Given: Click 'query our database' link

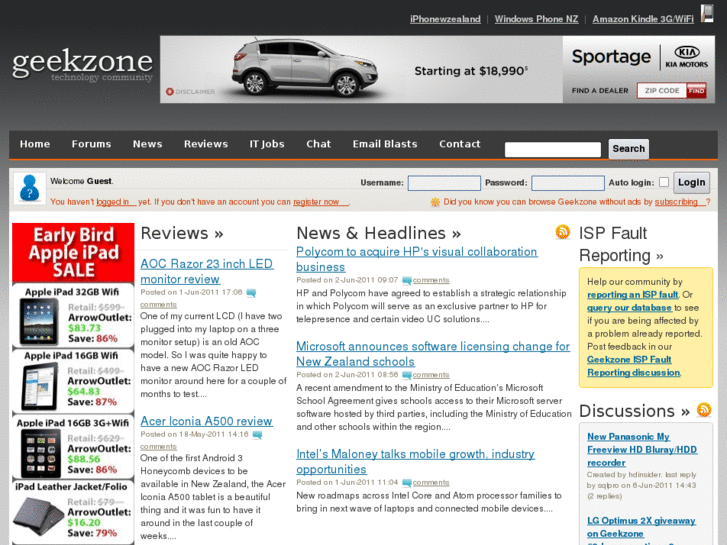Looking at the screenshot, I should (x=629, y=308).
